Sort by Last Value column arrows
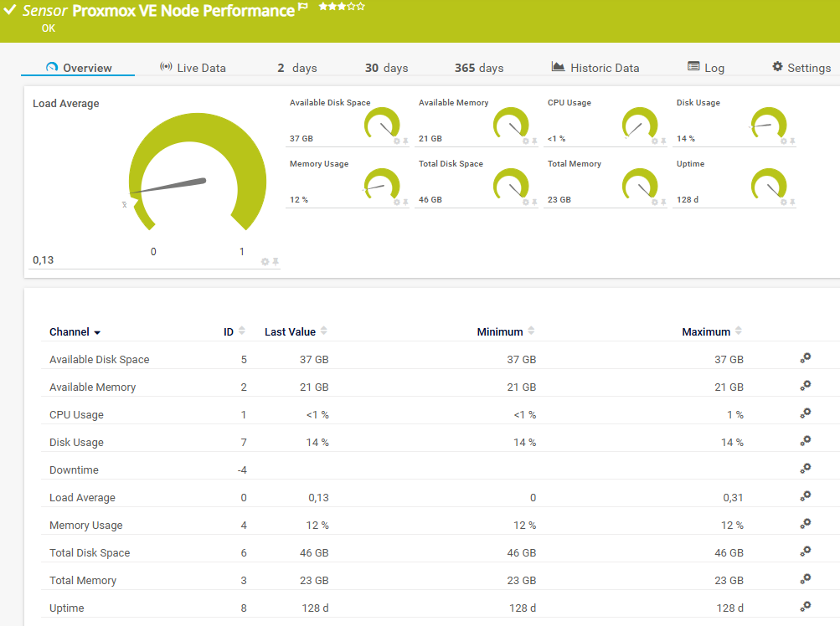Screen dimensions: 840x626 pos(324,331)
